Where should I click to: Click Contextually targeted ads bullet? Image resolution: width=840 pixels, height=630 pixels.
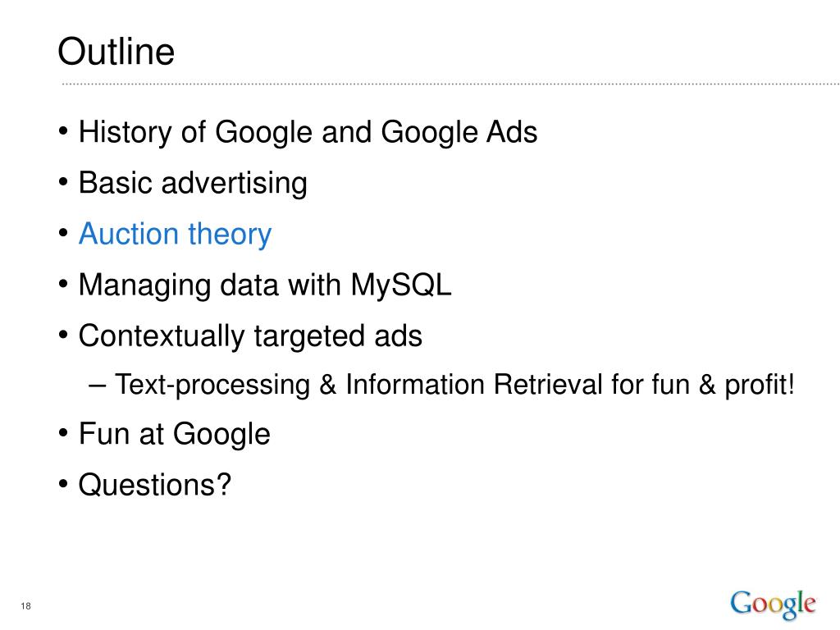[250, 336]
